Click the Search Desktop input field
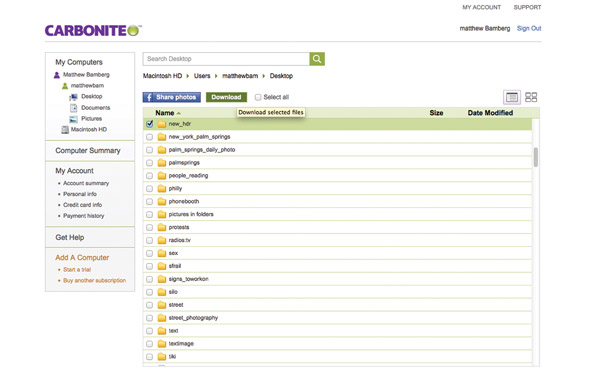Screen dimensions: 600x377 [x=226, y=59]
